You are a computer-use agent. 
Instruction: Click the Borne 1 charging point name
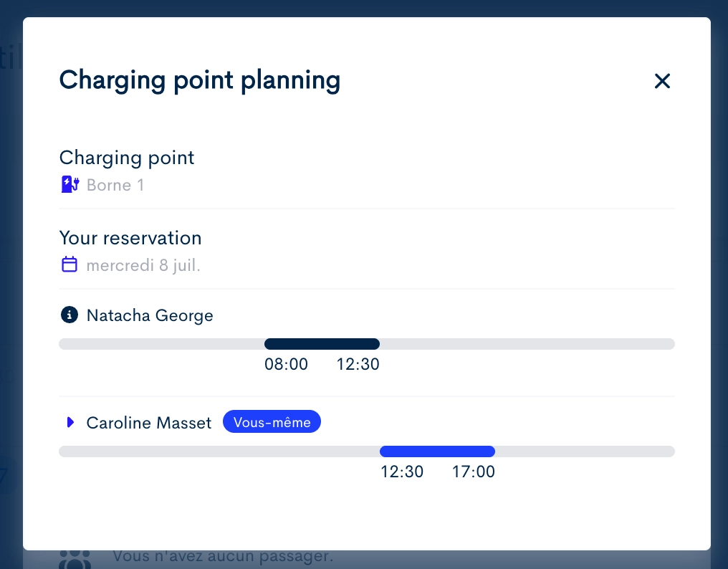point(115,185)
